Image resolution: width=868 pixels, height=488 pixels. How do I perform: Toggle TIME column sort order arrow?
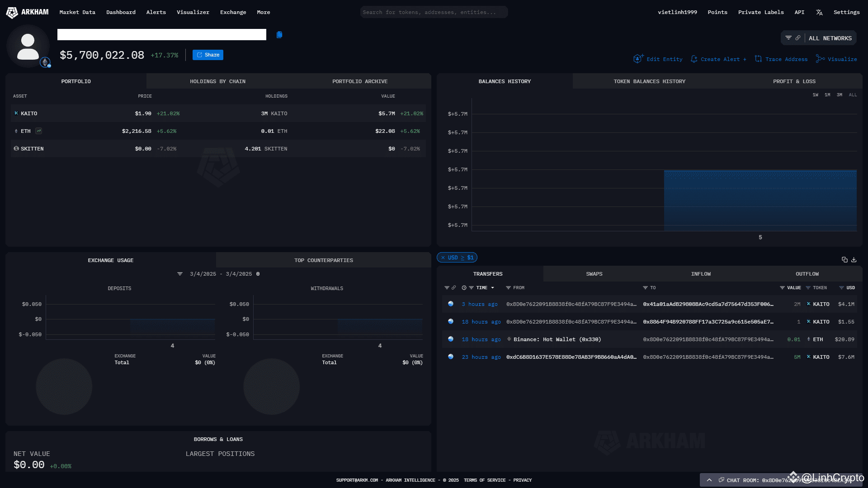coord(493,288)
